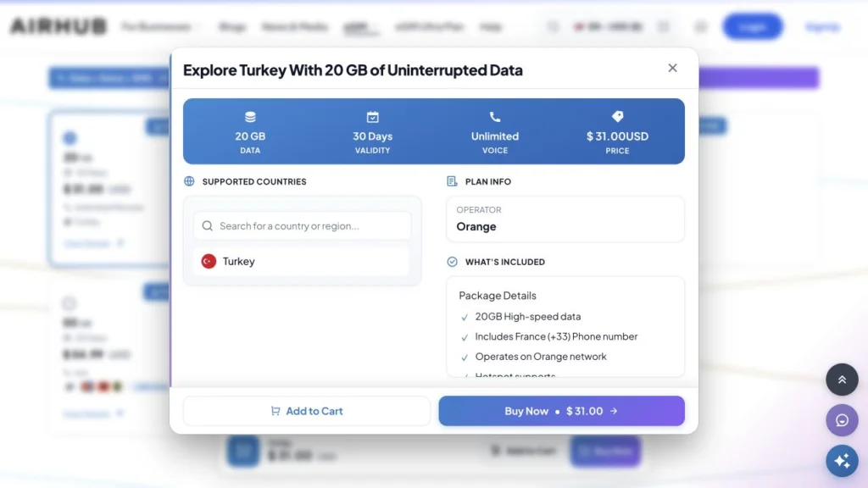Click the cart icon in Add to Cart

pos(275,411)
